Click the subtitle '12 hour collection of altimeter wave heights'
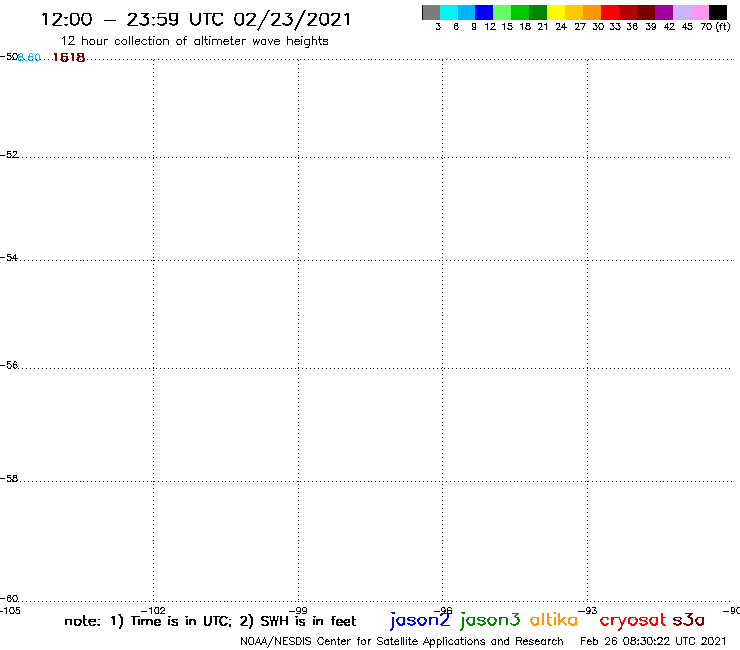 (194, 42)
